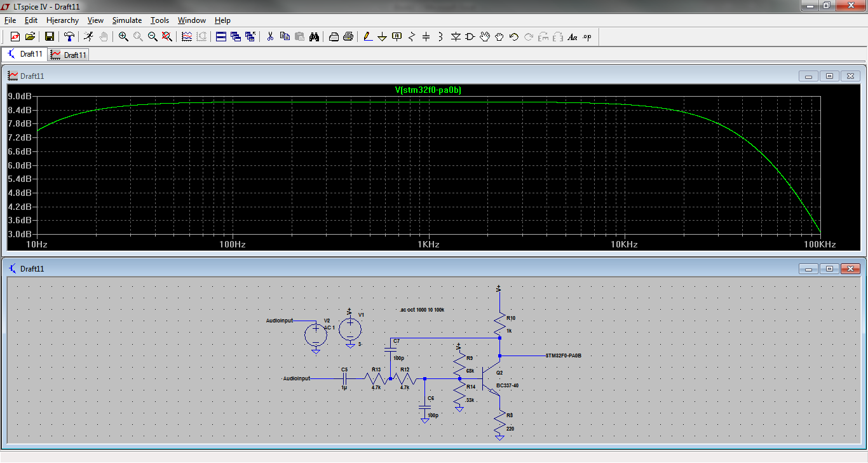Pick the capacitor component tool
Viewport: 868px width, 463px height.
[426, 37]
